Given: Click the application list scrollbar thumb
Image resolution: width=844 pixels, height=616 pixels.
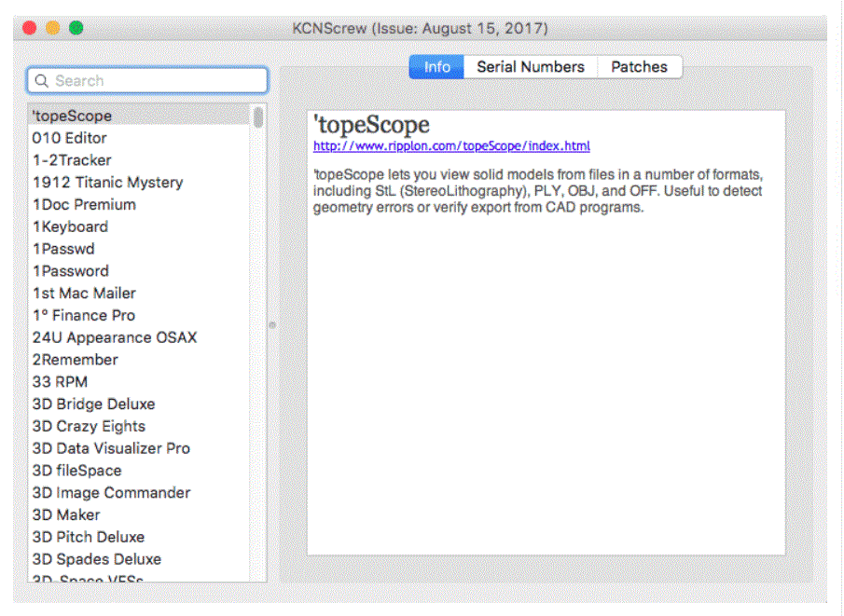Looking at the screenshot, I should (x=258, y=117).
